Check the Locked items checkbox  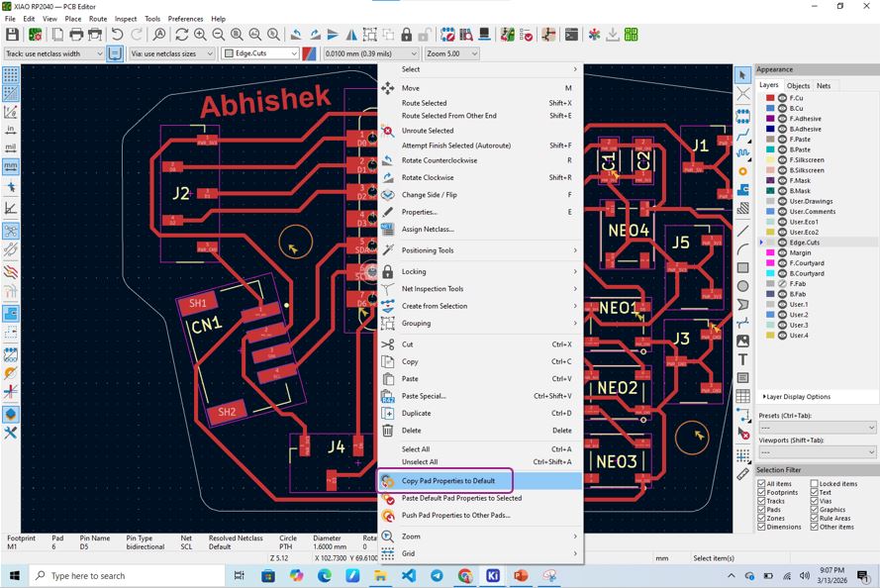(x=814, y=484)
